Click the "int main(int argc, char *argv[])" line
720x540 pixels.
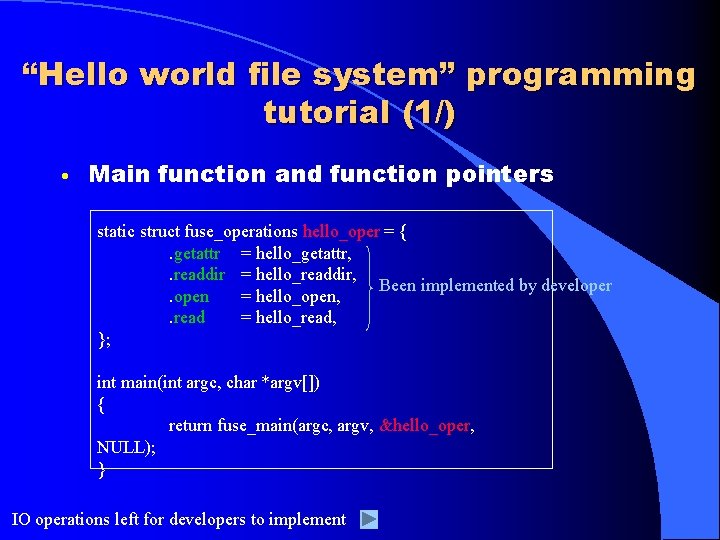(x=208, y=382)
